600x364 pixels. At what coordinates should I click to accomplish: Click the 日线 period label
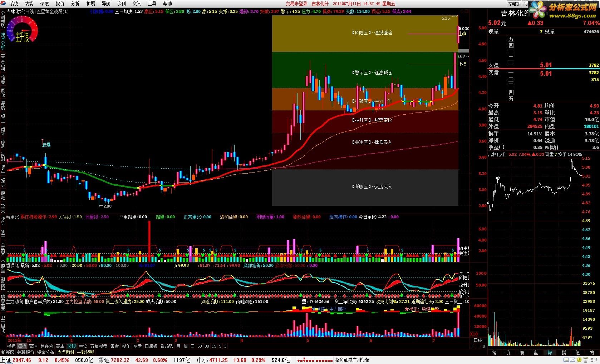click(x=478, y=340)
